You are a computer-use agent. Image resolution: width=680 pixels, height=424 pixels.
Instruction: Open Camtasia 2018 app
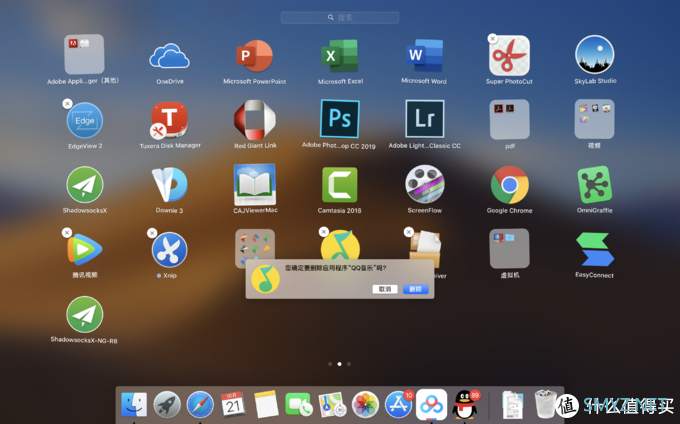pos(340,185)
